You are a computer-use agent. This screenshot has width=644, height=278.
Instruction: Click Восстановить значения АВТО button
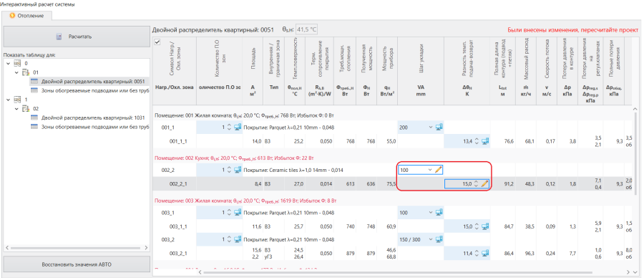77,264
